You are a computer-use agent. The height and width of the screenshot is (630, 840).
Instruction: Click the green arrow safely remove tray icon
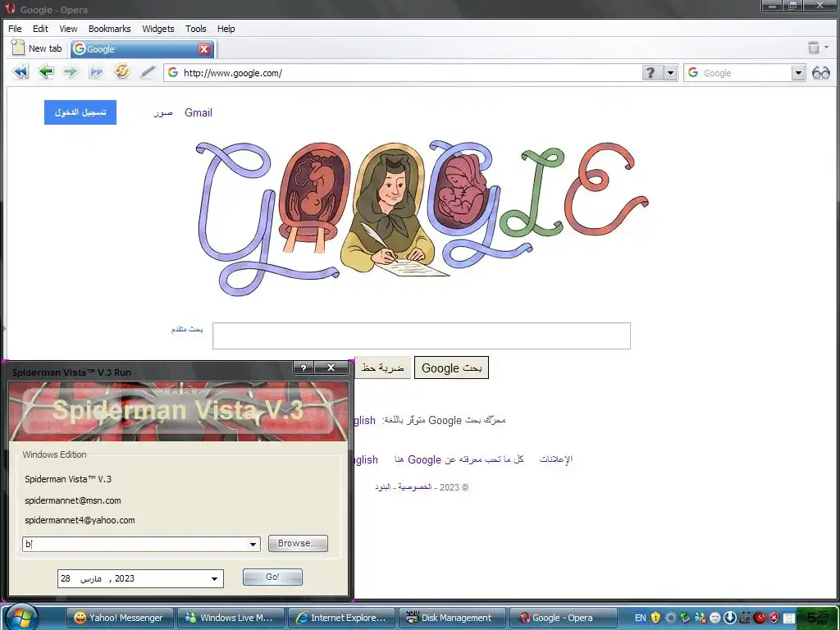(x=685, y=618)
